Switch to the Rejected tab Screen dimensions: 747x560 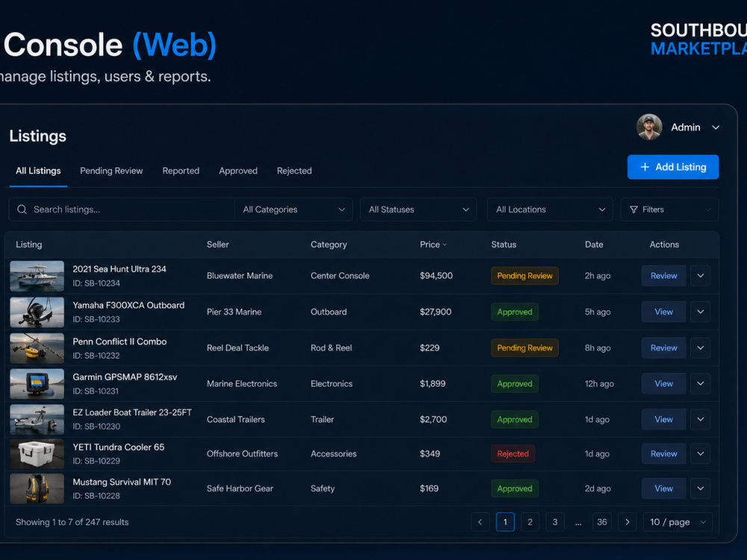(x=294, y=170)
